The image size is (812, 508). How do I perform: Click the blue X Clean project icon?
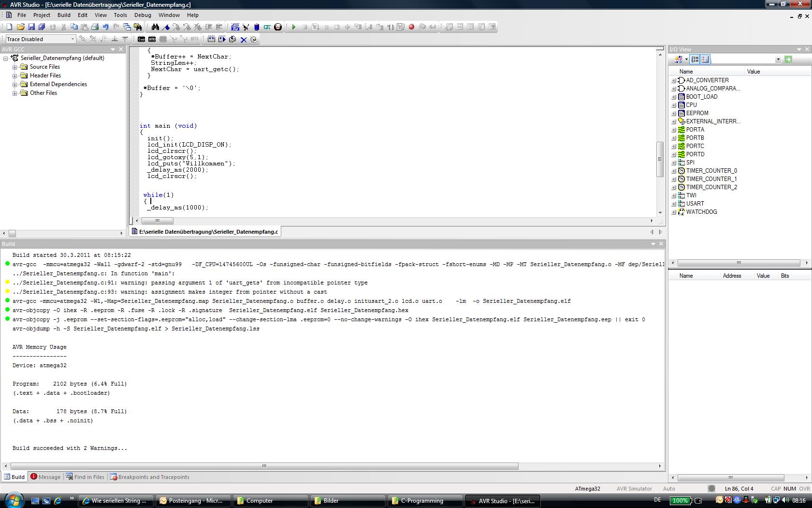pos(244,40)
